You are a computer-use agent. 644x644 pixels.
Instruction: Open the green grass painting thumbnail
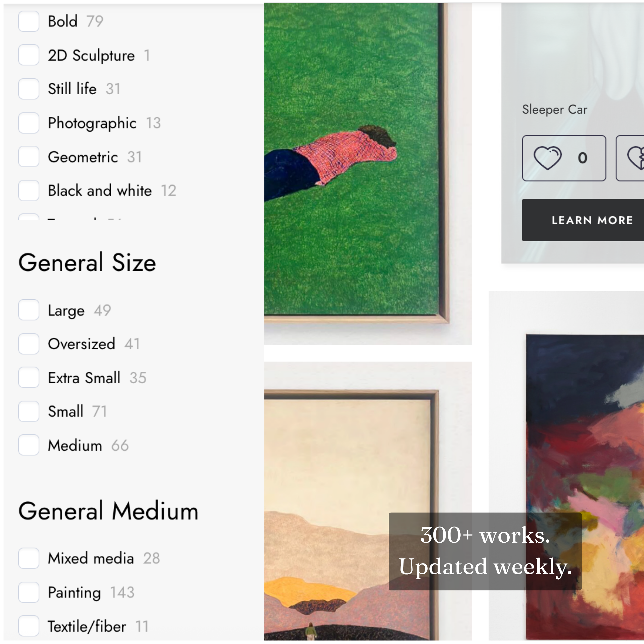(x=368, y=173)
